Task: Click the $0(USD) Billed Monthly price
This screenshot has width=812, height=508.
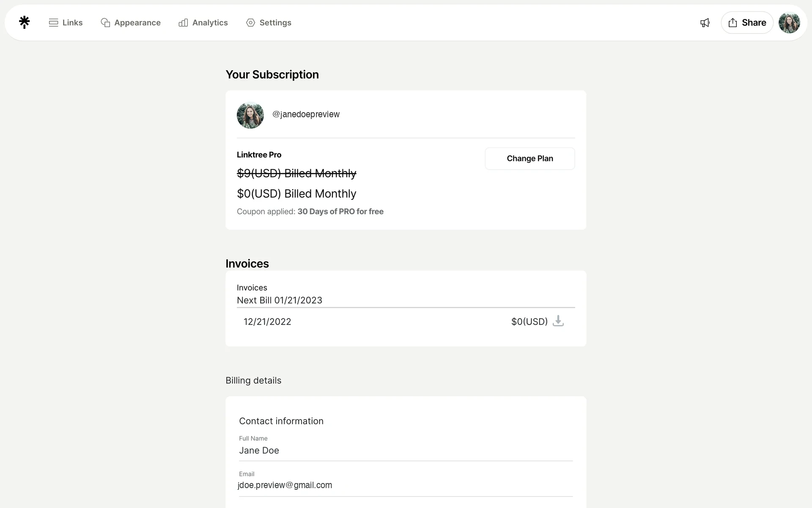Action: tap(296, 194)
